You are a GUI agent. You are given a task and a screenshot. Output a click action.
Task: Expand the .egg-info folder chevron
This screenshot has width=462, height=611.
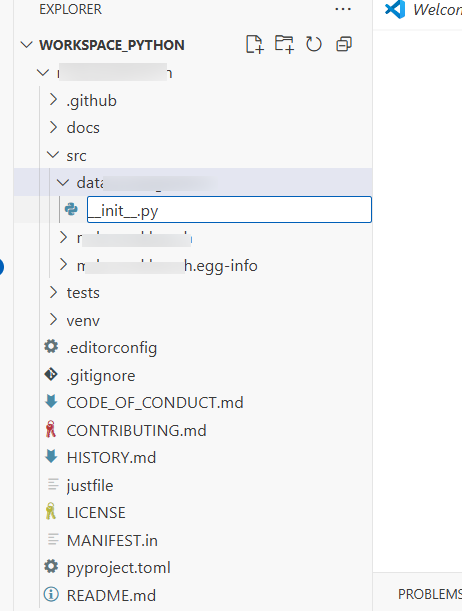coord(63,265)
